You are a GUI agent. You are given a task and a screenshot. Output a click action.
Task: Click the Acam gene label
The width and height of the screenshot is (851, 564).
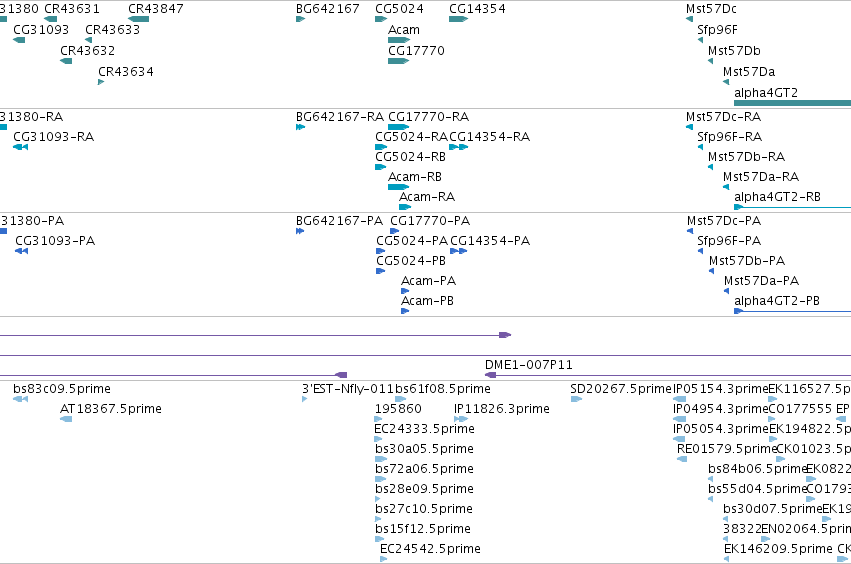coord(404,30)
